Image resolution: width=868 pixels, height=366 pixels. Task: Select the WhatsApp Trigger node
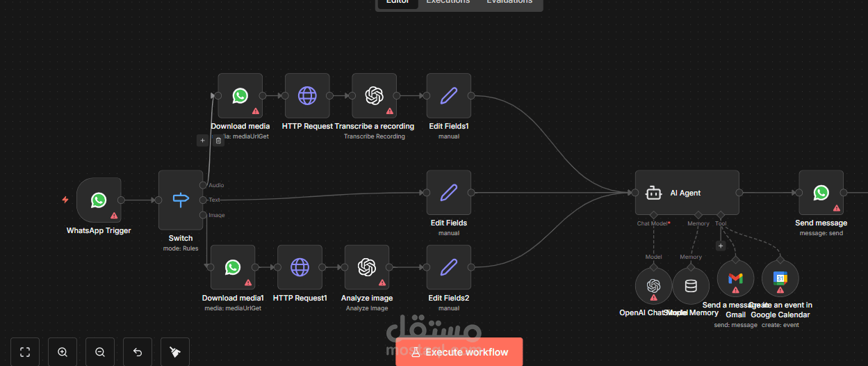coord(99,200)
